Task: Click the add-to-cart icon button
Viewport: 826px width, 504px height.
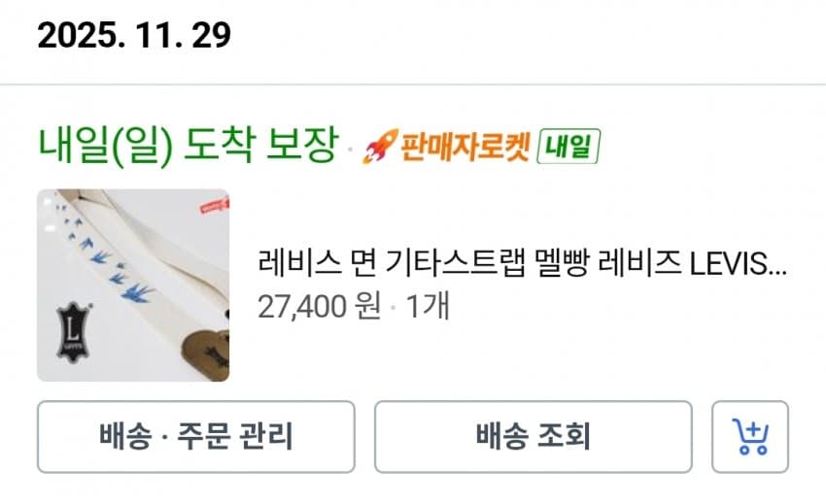Action: pyautogui.click(x=749, y=436)
